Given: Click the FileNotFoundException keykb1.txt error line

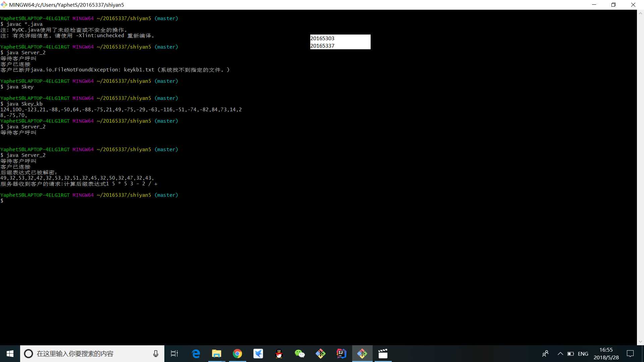Looking at the screenshot, I should click(x=115, y=70).
